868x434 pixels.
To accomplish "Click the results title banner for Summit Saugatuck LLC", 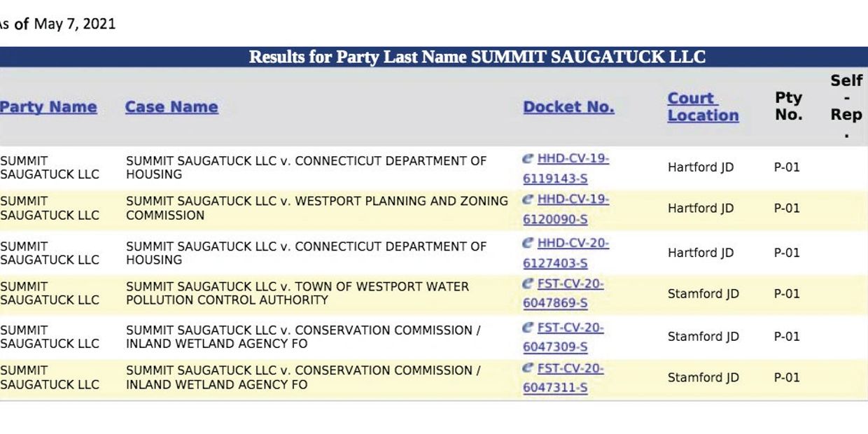I will point(477,57).
